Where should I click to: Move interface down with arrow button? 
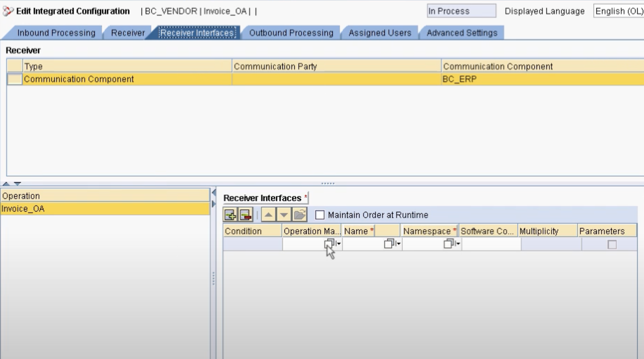[284, 215]
